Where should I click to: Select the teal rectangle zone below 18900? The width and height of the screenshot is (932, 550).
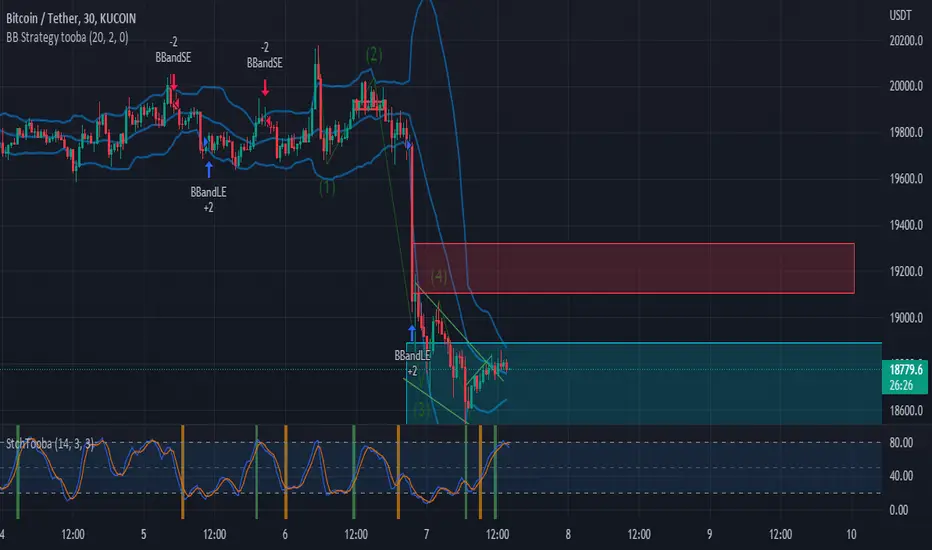click(x=644, y=384)
